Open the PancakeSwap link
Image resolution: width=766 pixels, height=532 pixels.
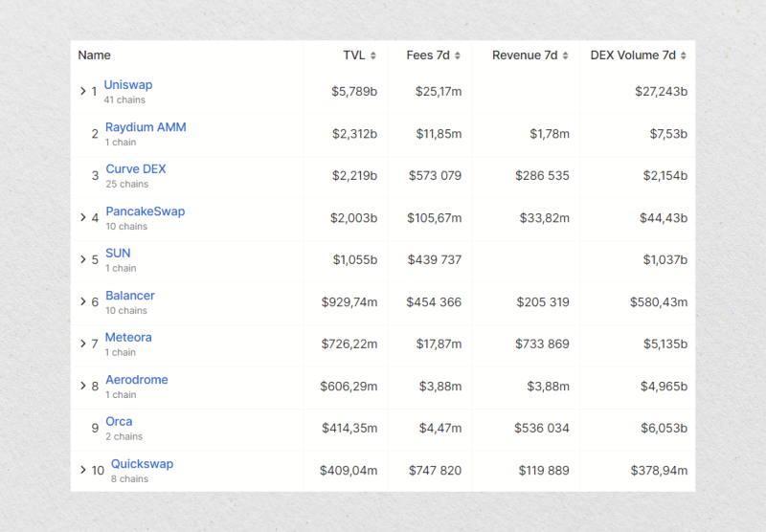coord(146,211)
